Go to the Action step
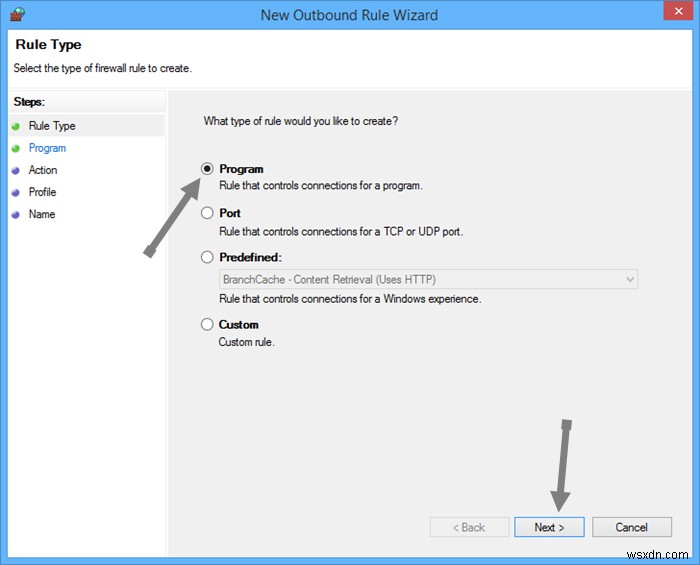 pos(43,170)
